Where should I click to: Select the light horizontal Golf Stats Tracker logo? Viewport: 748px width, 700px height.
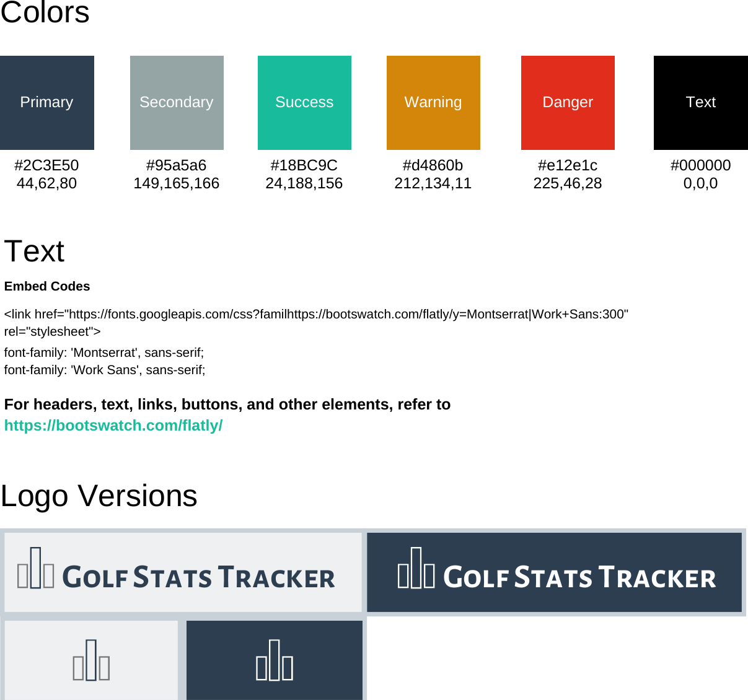183,572
